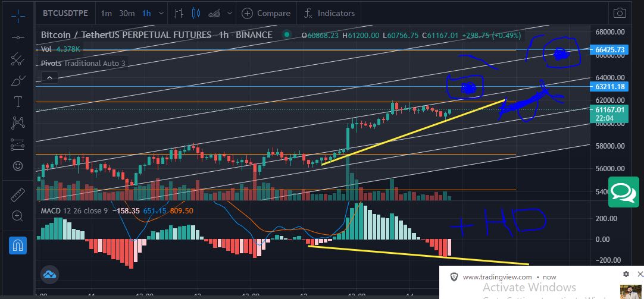Screen dimensions: 644x299
Task: Activate the zoom in tool
Action: point(18,216)
